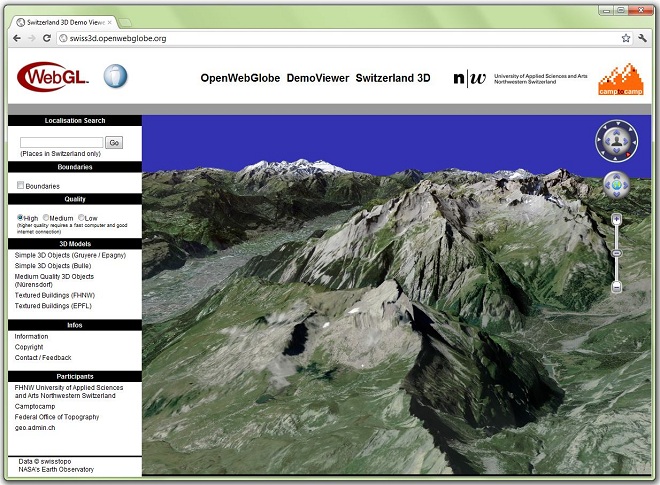660x485 pixels.
Task: Open Simple 3D Objects (Gruyere / Epagny)
Action: [70, 255]
